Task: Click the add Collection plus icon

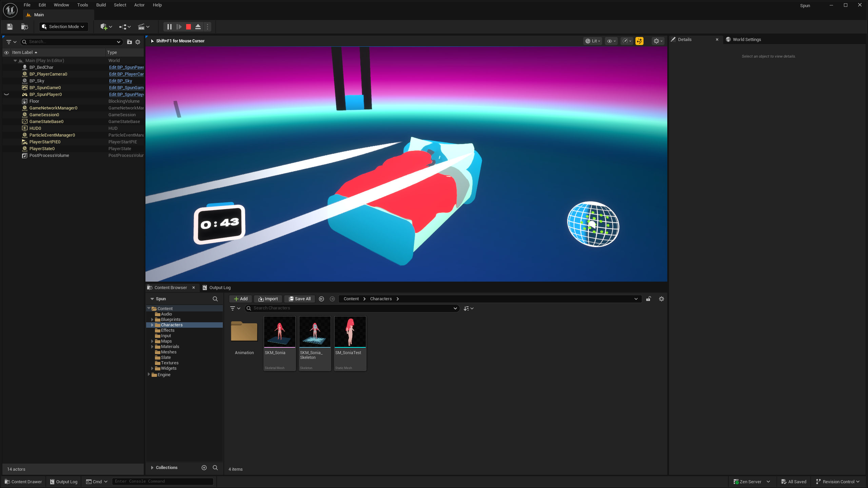Action: 204,468
